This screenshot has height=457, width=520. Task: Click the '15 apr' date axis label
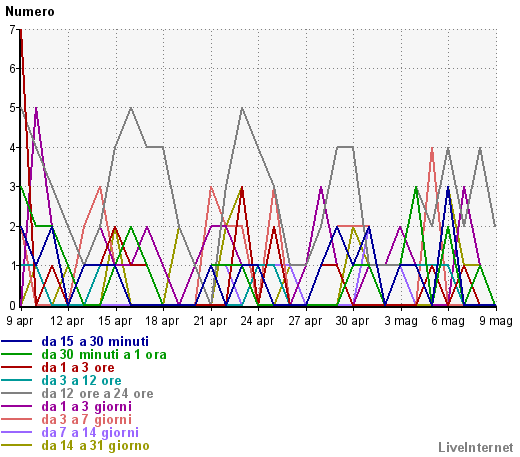pyautogui.click(x=115, y=321)
